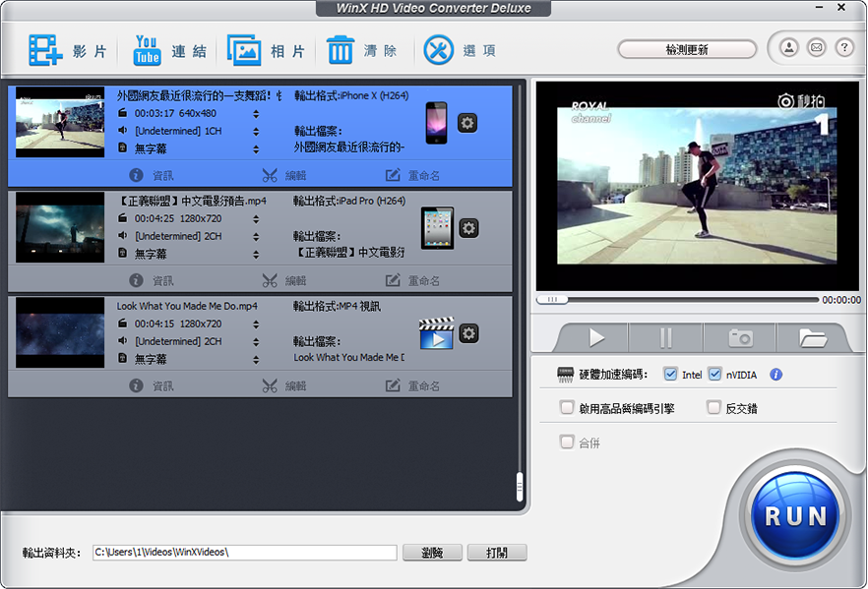Screen dimensions: 868x589
Task: Click the 檢測更新 check update button
Action: (x=687, y=49)
